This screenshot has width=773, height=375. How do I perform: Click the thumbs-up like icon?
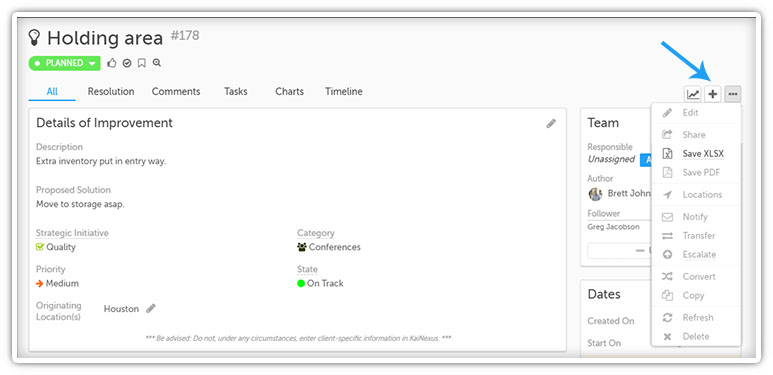coord(112,63)
